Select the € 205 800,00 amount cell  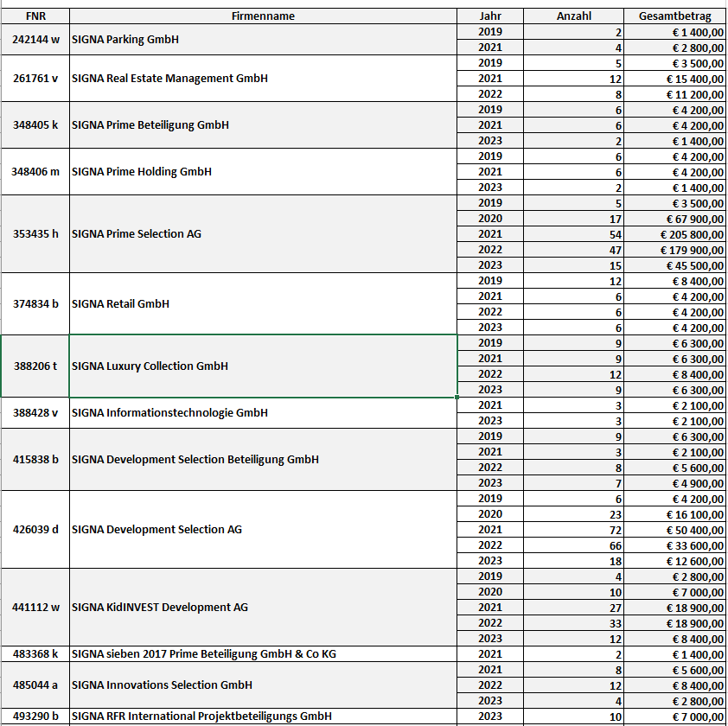tap(674, 234)
